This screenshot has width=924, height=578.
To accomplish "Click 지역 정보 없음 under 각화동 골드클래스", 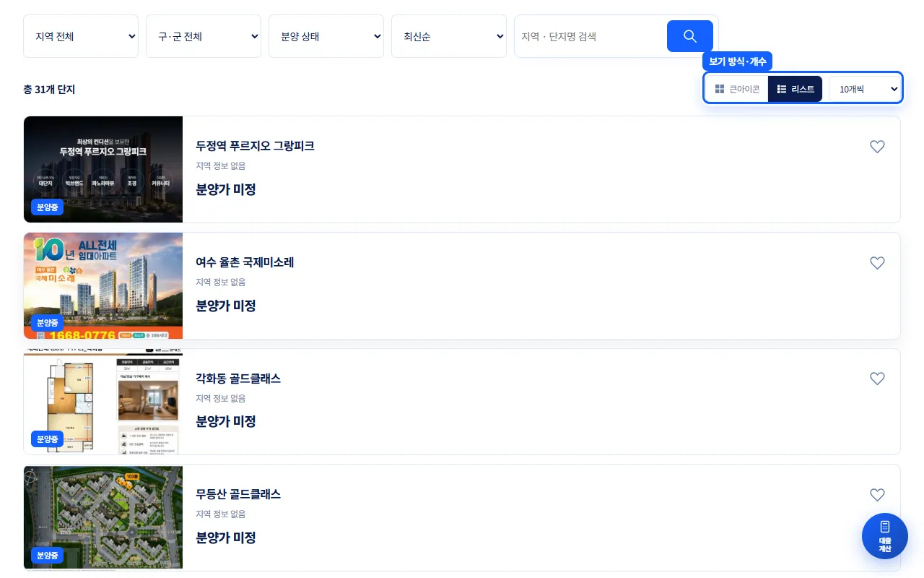I will [221, 398].
